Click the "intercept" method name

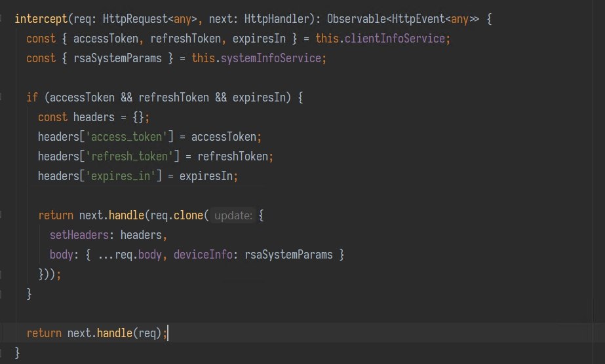[41, 19]
